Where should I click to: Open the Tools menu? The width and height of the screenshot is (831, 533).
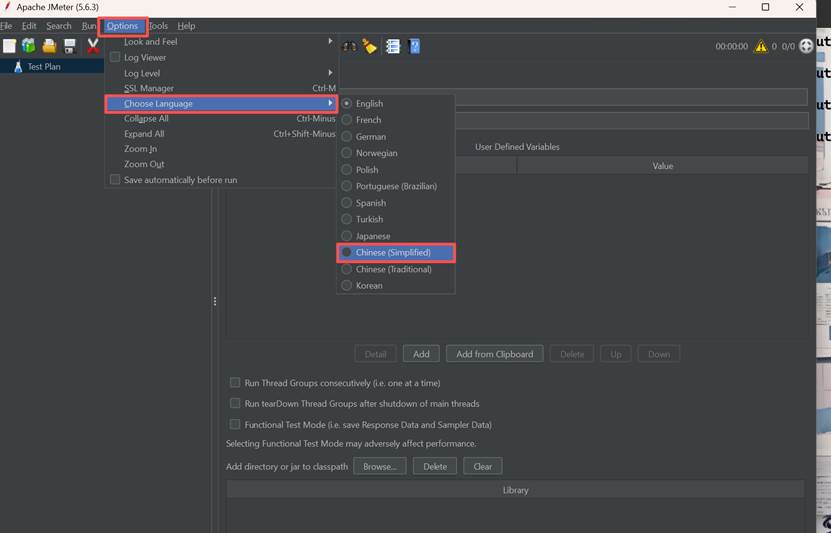tap(158, 26)
